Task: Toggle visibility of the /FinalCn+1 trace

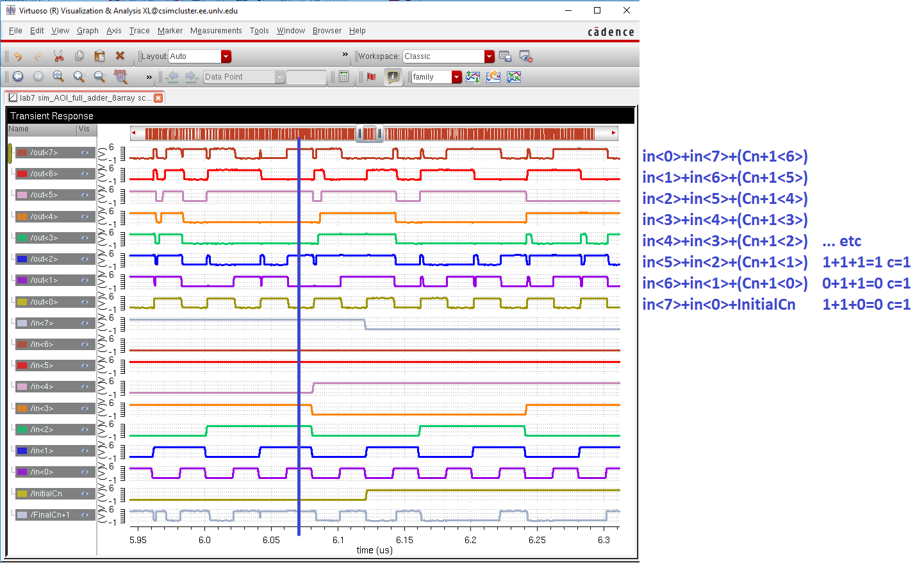Action: coord(85,515)
